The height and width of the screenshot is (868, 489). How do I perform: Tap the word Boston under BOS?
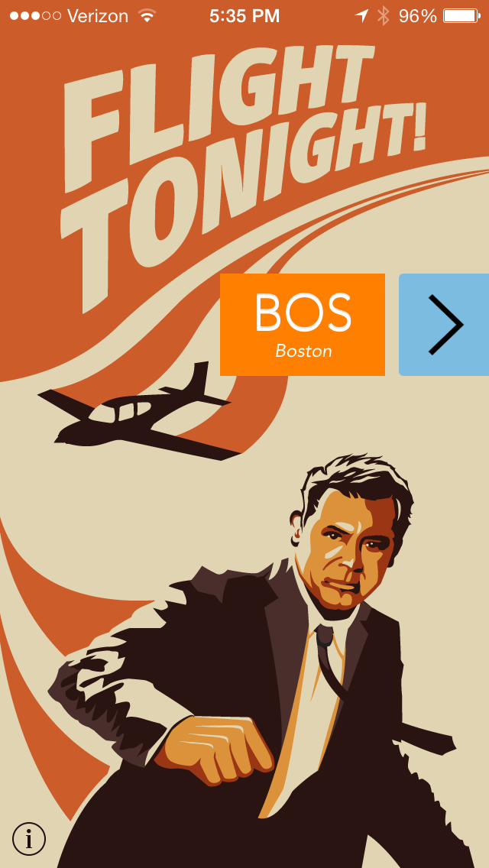tap(303, 351)
